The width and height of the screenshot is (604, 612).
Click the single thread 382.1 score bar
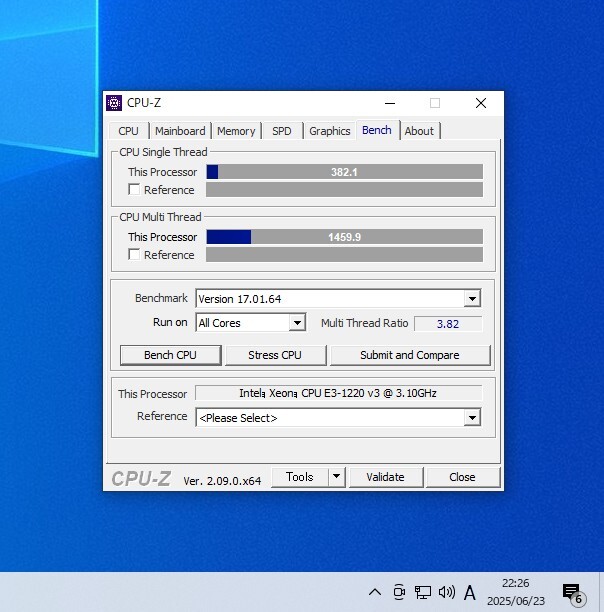[345, 172]
